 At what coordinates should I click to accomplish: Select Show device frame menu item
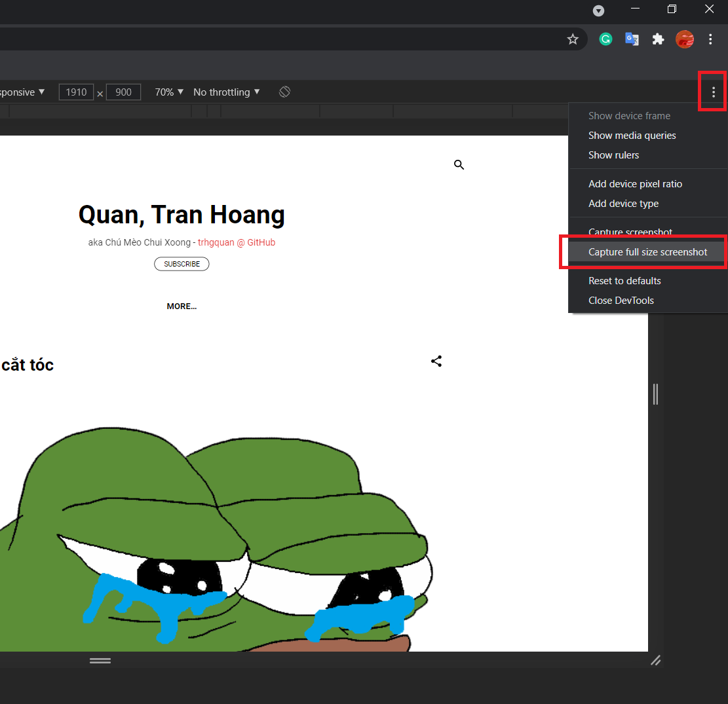pyautogui.click(x=647, y=115)
